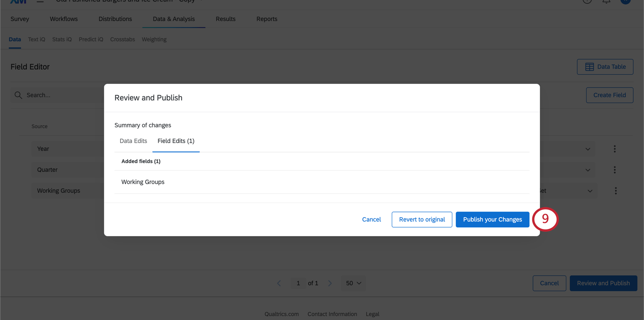Open the 50 rows-per-page dropdown
Image resolution: width=644 pixels, height=320 pixels.
(353, 283)
